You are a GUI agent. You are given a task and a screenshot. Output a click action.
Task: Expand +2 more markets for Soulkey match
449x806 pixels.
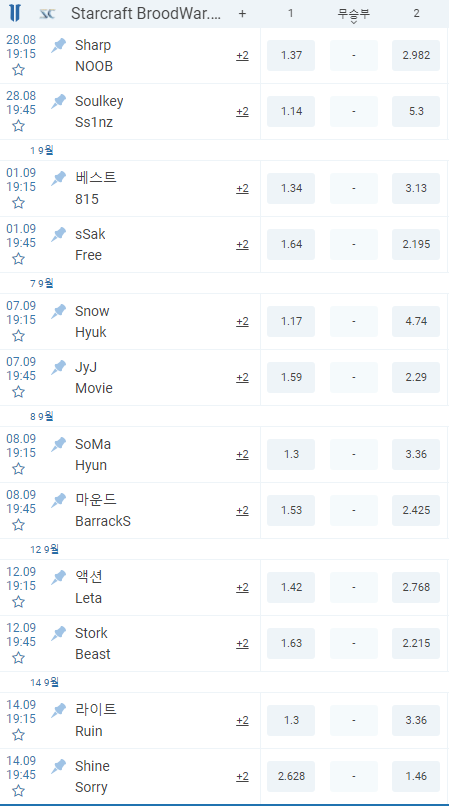(242, 112)
